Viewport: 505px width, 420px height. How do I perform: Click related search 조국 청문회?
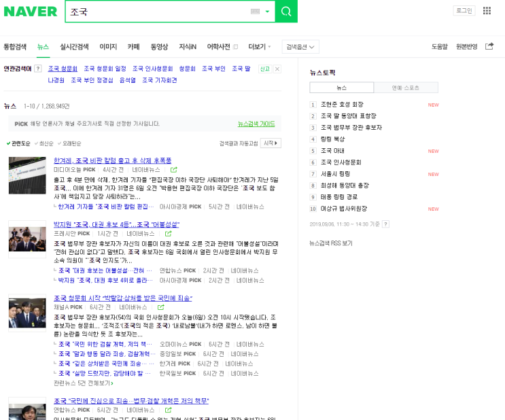pyautogui.click(x=63, y=69)
